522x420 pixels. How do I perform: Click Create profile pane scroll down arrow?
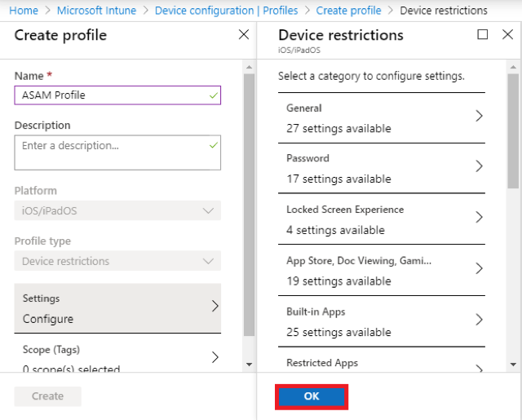(249, 365)
